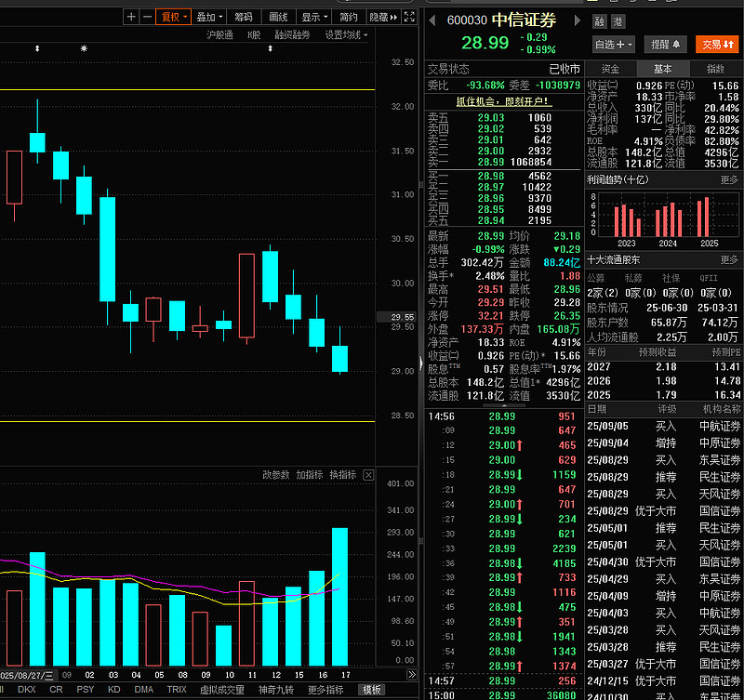This screenshot has width=744, height=700.
Task: Click the collapse arrow beside quote panel
Action: [x=421, y=363]
